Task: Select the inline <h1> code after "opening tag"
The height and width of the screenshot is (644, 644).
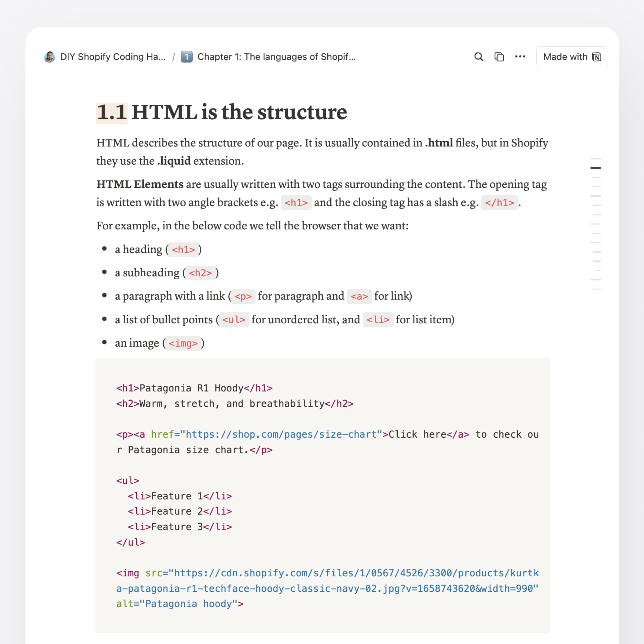Action: pyautogui.click(x=296, y=203)
